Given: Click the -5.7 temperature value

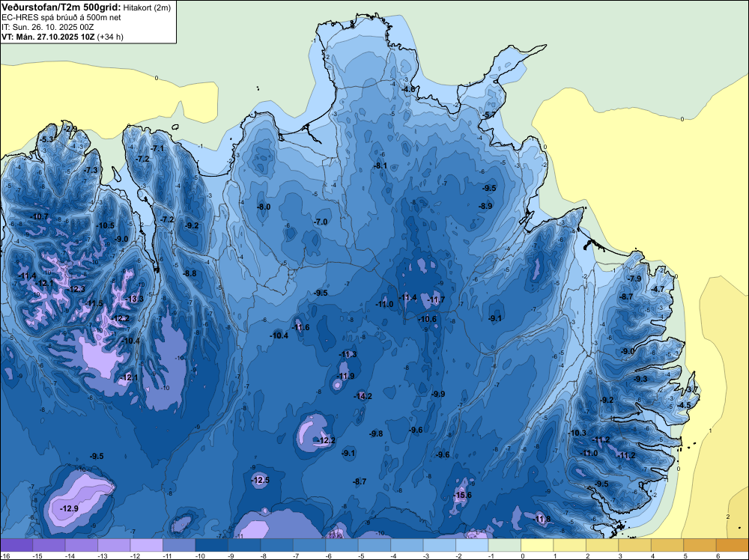Looking at the screenshot, I should point(490,115).
